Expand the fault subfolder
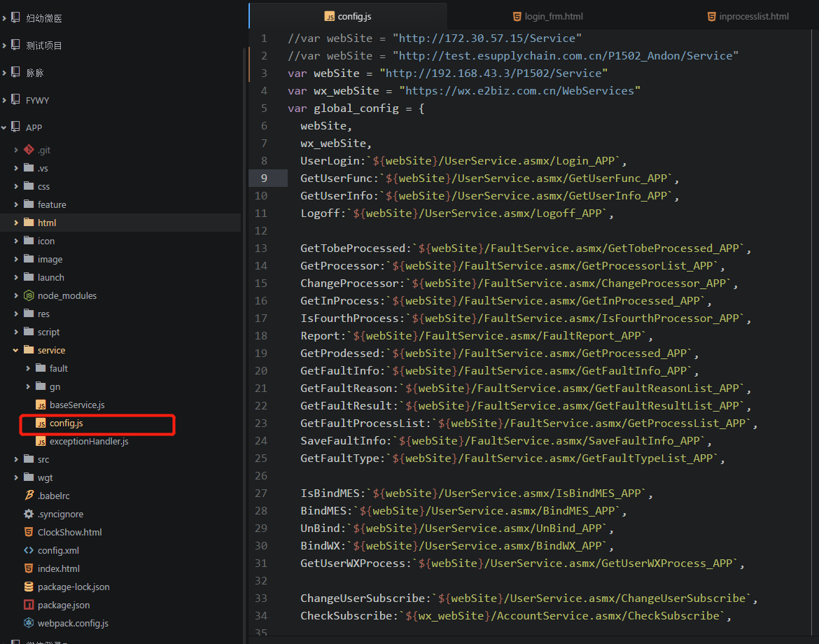The width and height of the screenshot is (819, 644). 28,368
